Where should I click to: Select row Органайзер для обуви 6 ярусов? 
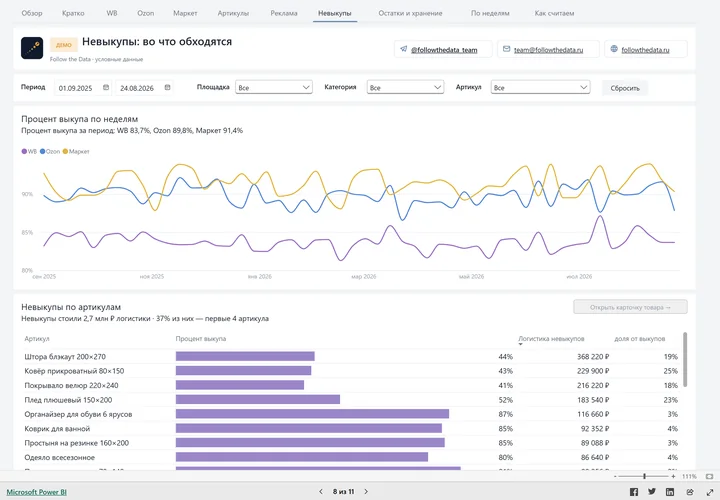tap(351, 414)
